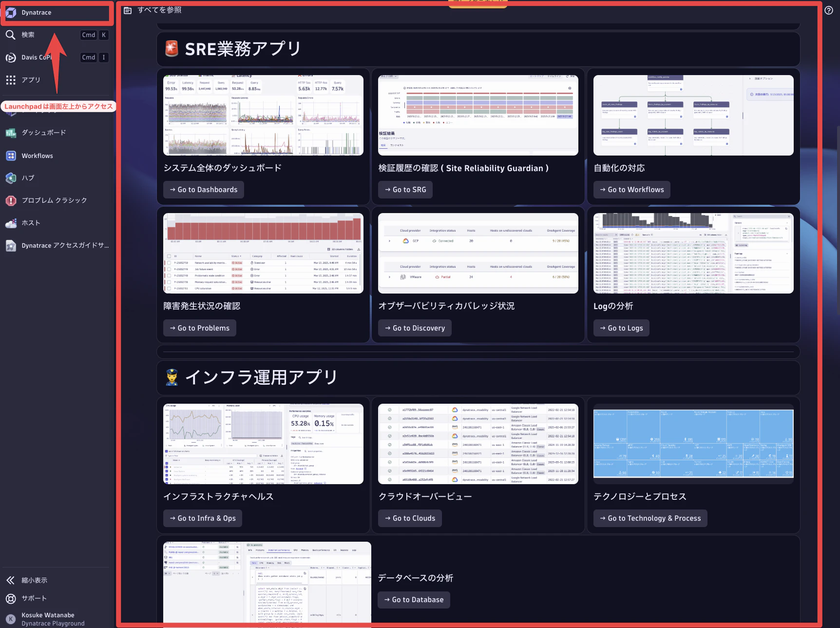This screenshot has width=840, height=628.
Task: Click the Dynatrace logo icon
Action: tap(11, 13)
